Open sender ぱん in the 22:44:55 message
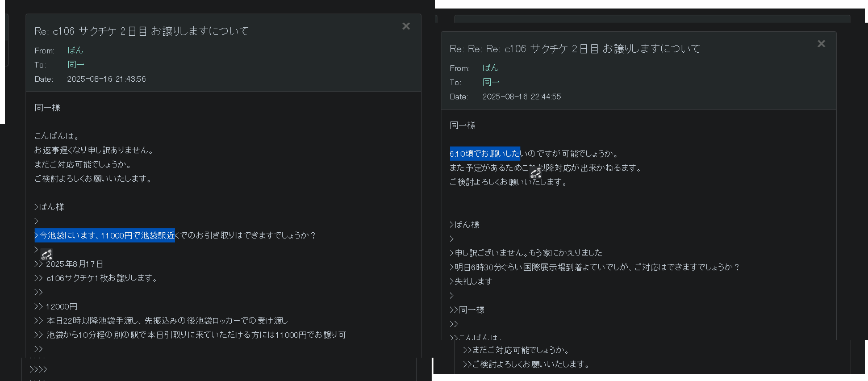The width and height of the screenshot is (868, 381). tap(490, 68)
